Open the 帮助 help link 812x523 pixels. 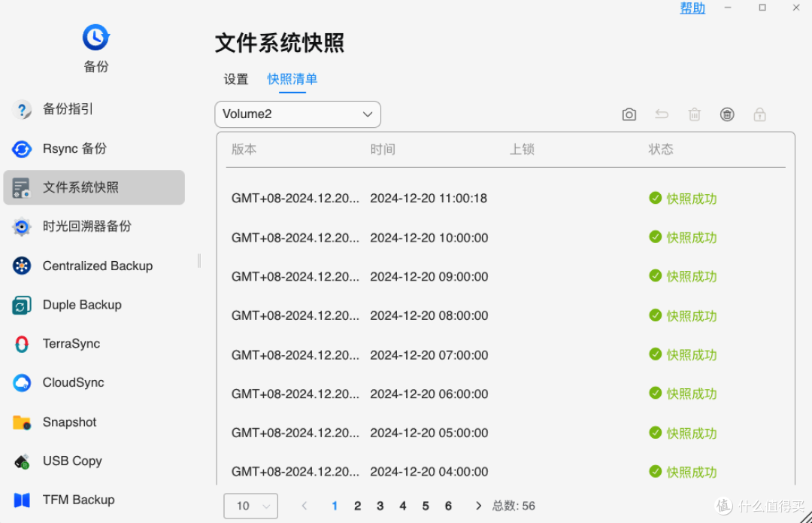pos(692,8)
